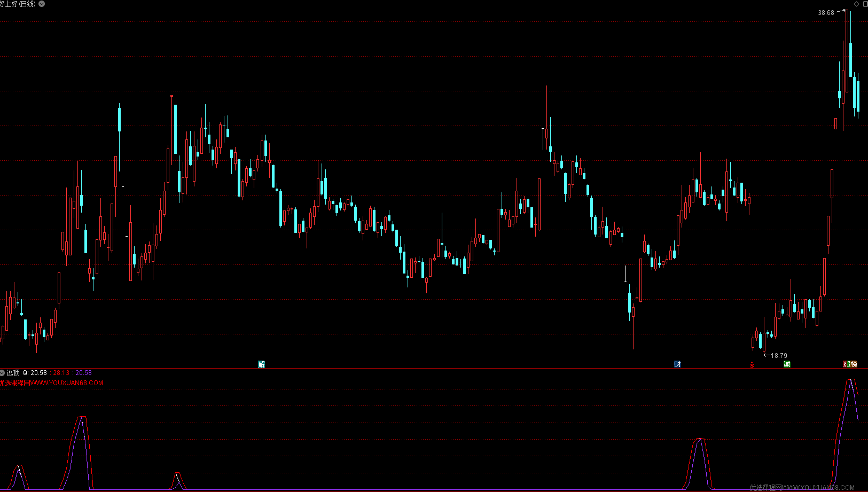Expand the 逃顶 indicator panel menu arrow
The height and width of the screenshot is (492, 868).
pyautogui.click(x=2, y=373)
